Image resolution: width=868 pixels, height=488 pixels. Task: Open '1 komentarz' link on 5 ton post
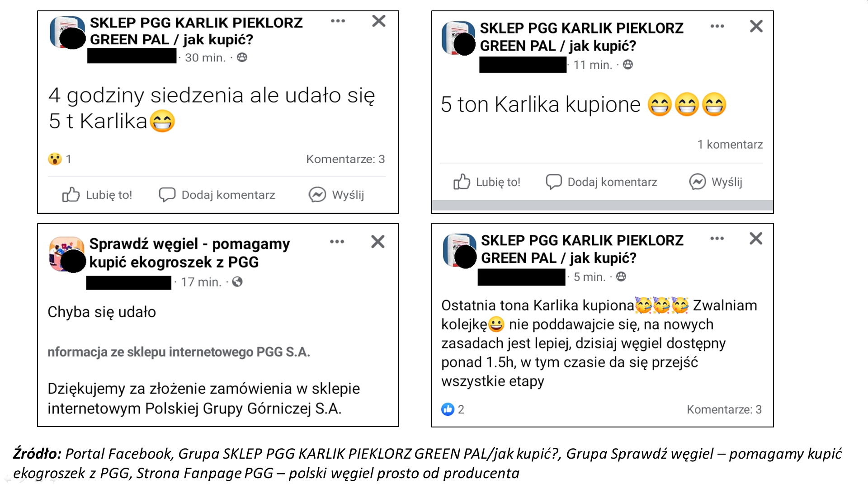tap(730, 145)
